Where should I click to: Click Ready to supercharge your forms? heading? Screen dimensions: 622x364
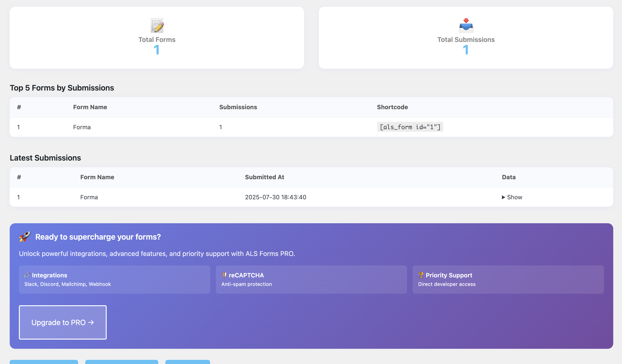pyautogui.click(x=98, y=237)
